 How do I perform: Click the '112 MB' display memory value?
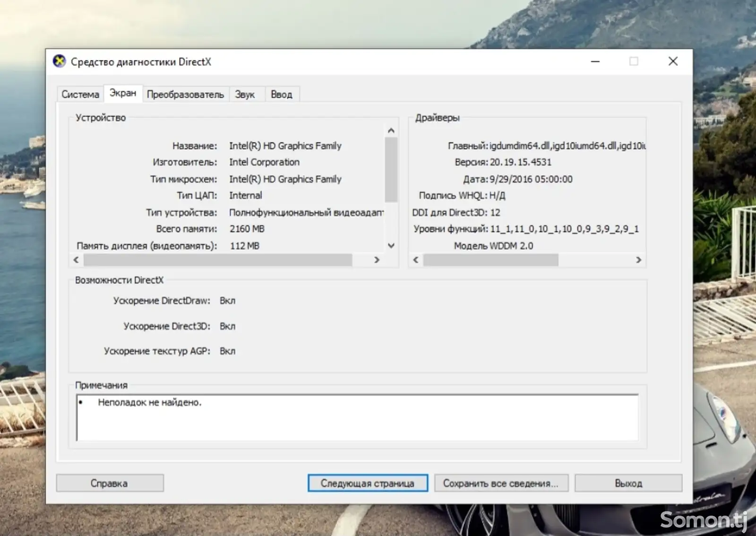click(244, 246)
